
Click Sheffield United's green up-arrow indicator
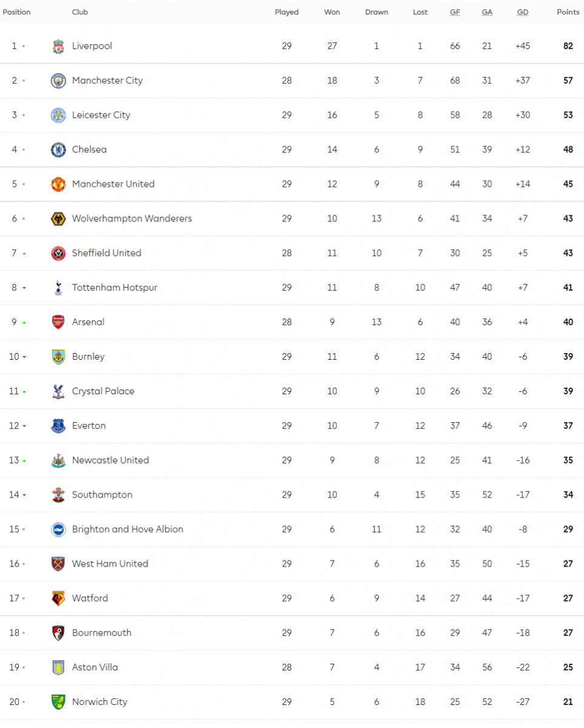[24, 254]
